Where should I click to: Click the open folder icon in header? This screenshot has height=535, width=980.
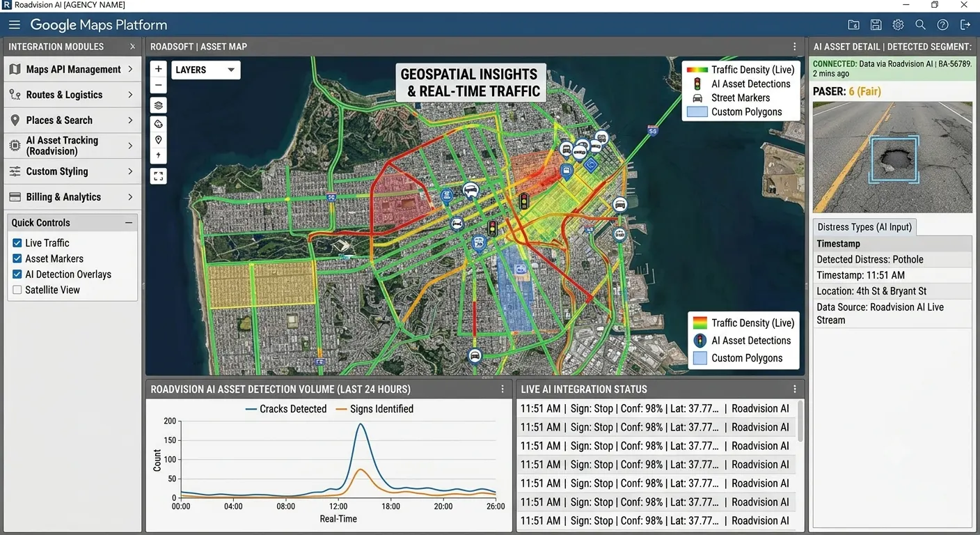(853, 25)
